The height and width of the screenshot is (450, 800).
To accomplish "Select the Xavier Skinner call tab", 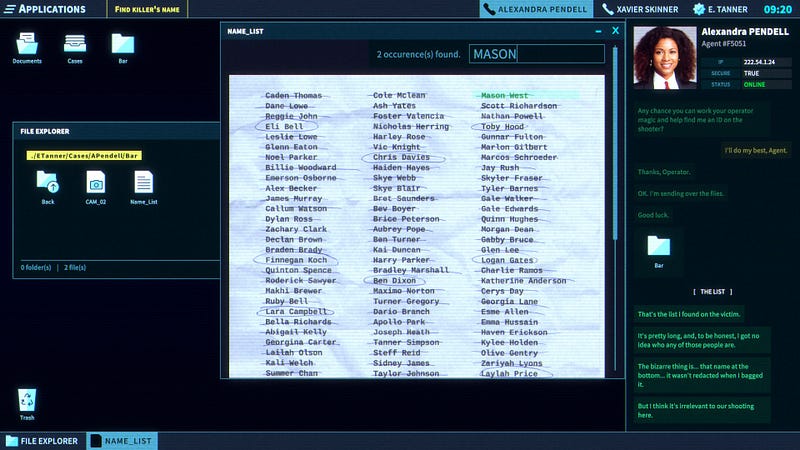I will (640, 9).
